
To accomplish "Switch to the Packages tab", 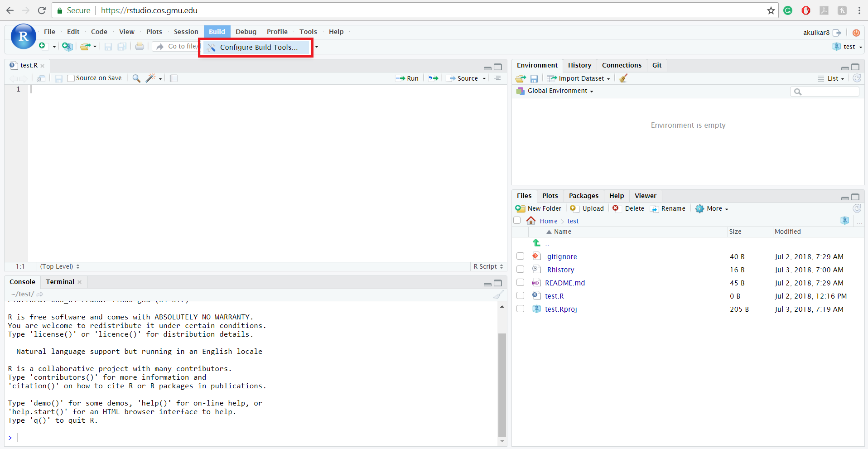I will [x=583, y=196].
